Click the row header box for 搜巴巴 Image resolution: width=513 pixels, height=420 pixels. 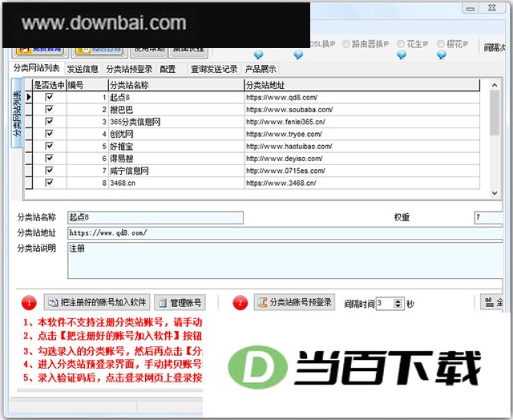pyautogui.click(x=29, y=110)
